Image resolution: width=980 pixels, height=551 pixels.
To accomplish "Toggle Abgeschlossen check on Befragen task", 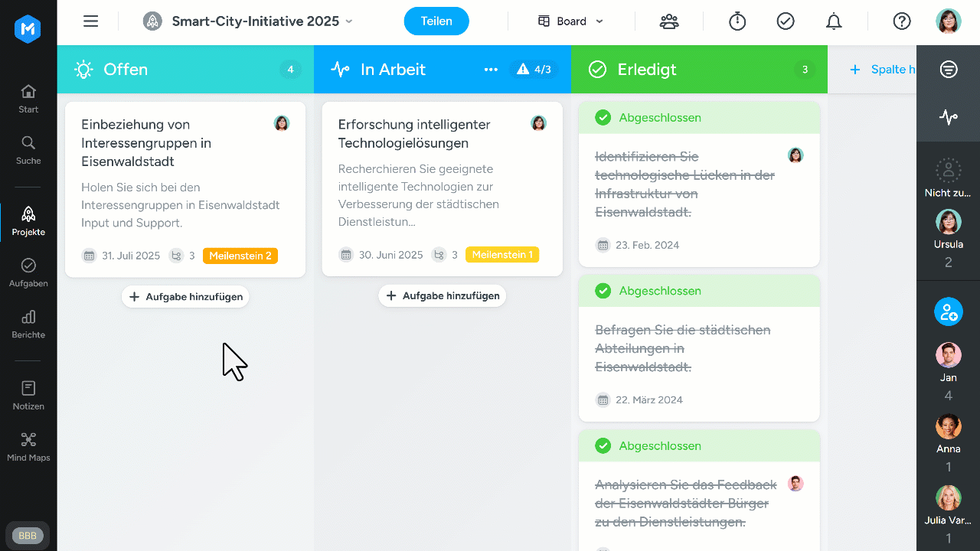I will (603, 292).
